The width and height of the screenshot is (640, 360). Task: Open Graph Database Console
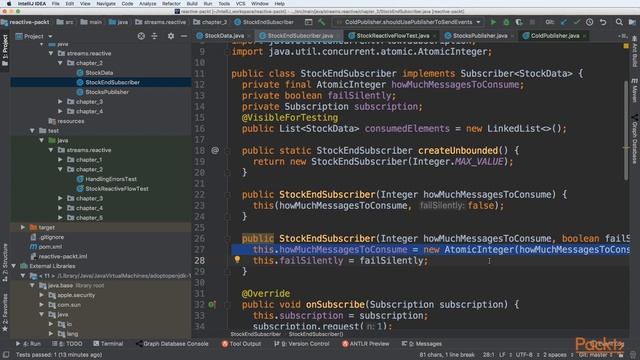coord(172,344)
